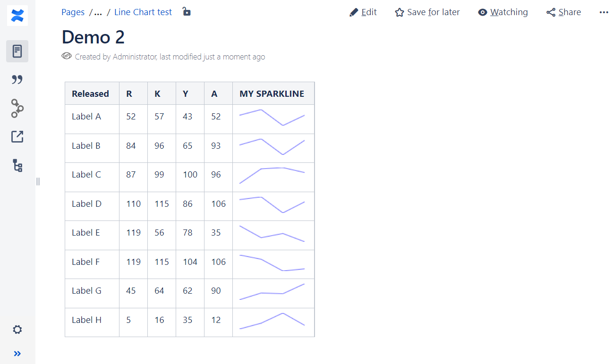Save this page for later

click(399, 12)
